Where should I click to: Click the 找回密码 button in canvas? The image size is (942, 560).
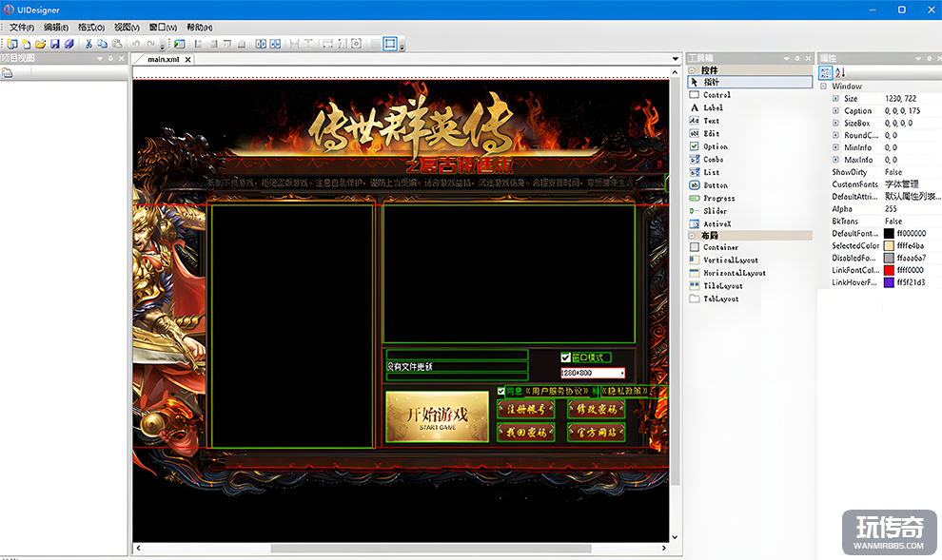tap(525, 433)
